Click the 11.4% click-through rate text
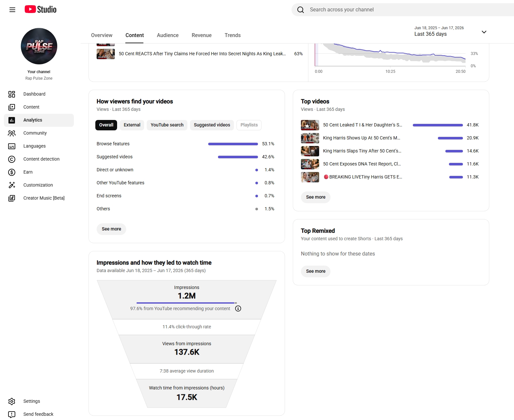Image resolution: width=514 pixels, height=420 pixels. (x=187, y=327)
